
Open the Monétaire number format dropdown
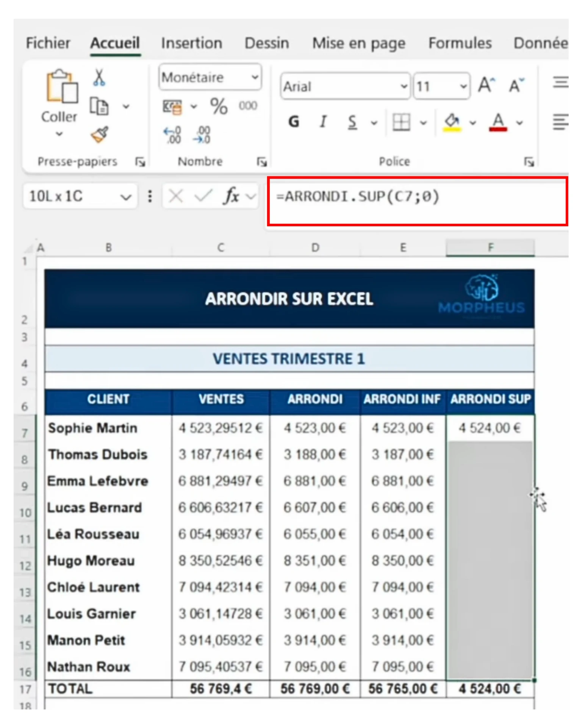[255, 77]
